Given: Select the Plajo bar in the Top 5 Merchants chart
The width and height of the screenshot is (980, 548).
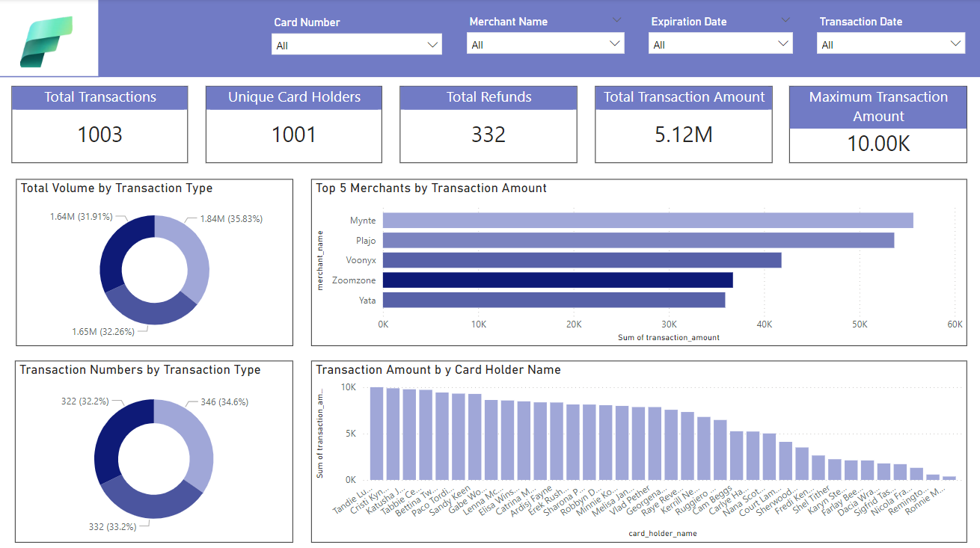Looking at the screenshot, I should (638, 240).
